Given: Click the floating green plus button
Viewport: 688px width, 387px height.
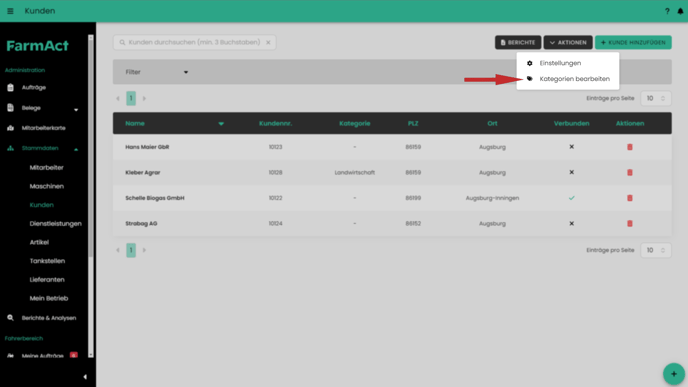Looking at the screenshot, I should [x=674, y=374].
